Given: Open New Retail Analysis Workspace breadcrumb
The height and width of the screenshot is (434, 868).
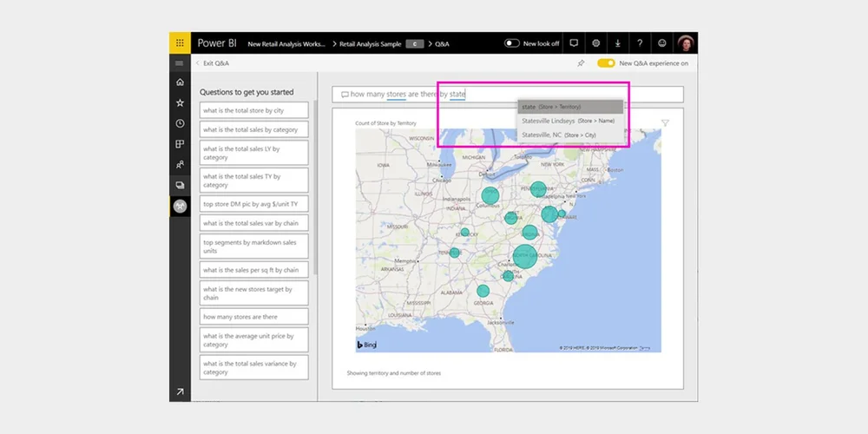Looking at the screenshot, I should point(286,43).
